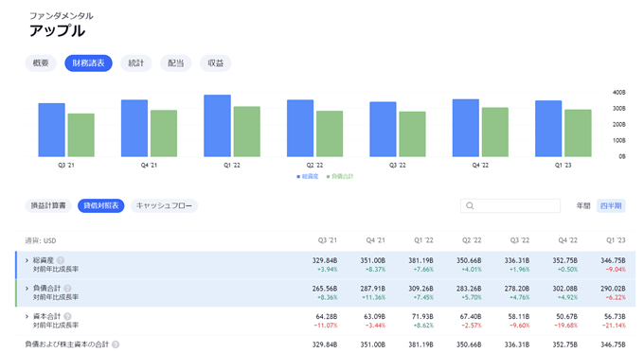Image resolution: width=644 pixels, height=353 pixels.
Task: Switch period to 年間
Action: pyautogui.click(x=583, y=205)
